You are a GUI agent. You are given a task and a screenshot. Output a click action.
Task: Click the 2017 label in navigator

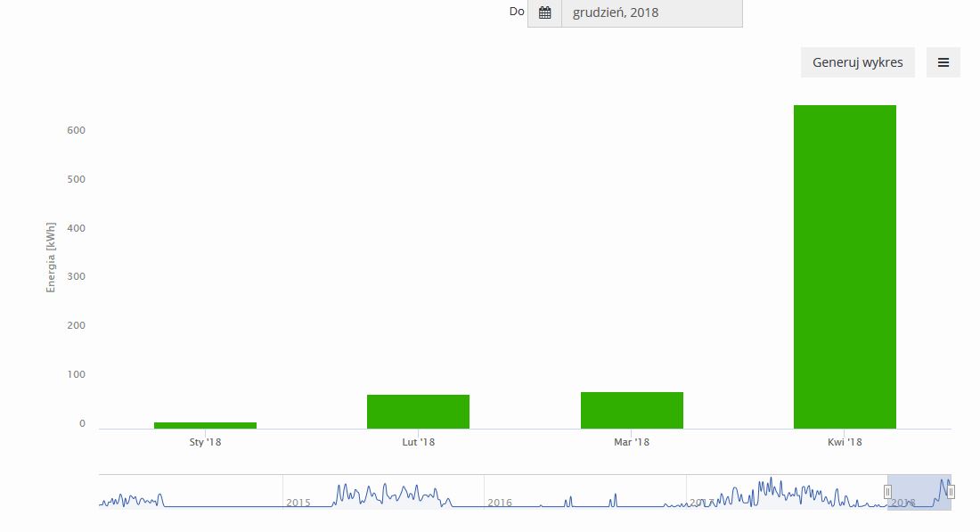tap(701, 503)
